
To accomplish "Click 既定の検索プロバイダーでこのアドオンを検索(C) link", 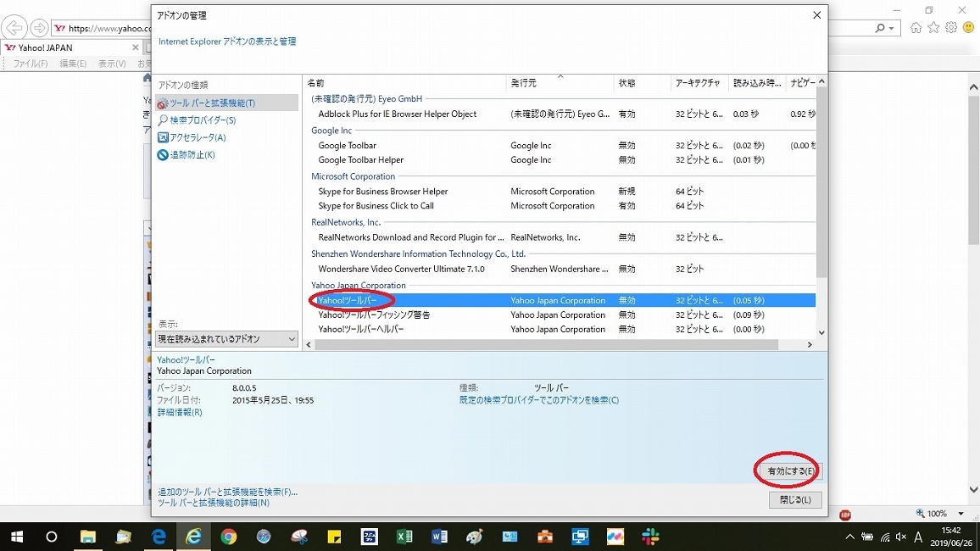I will (539, 400).
